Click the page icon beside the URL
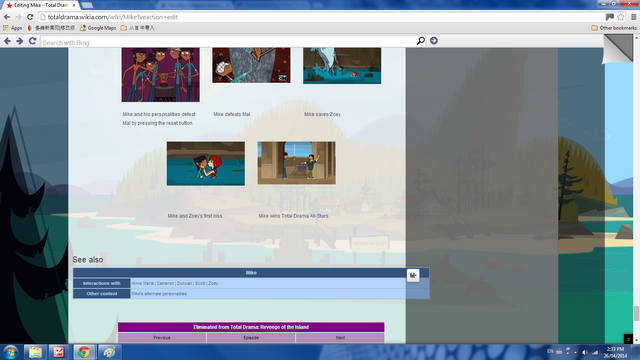Image resolution: width=640 pixels, height=360 pixels. [43, 17]
